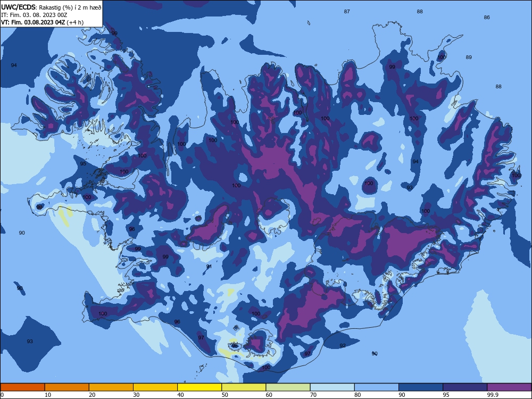This screenshot has width=532, height=399.
Task: Click the 'VT: Fim. 03.08.2023 04Z (+4 h)' line
Action: [x=42, y=22]
